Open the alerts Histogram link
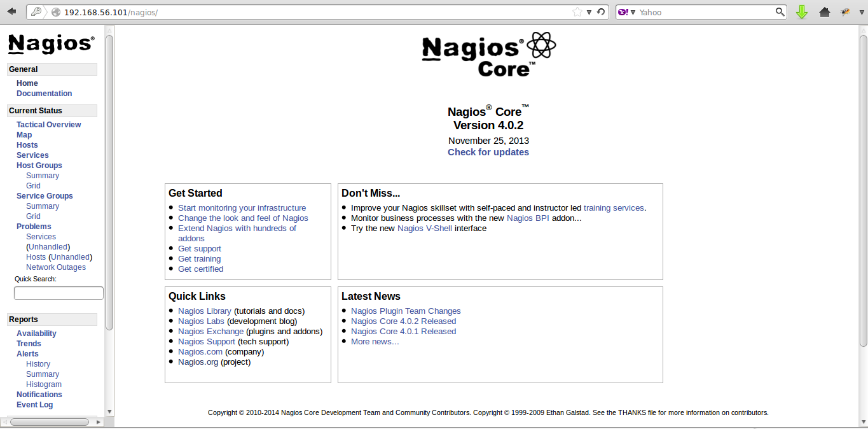 (x=44, y=384)
